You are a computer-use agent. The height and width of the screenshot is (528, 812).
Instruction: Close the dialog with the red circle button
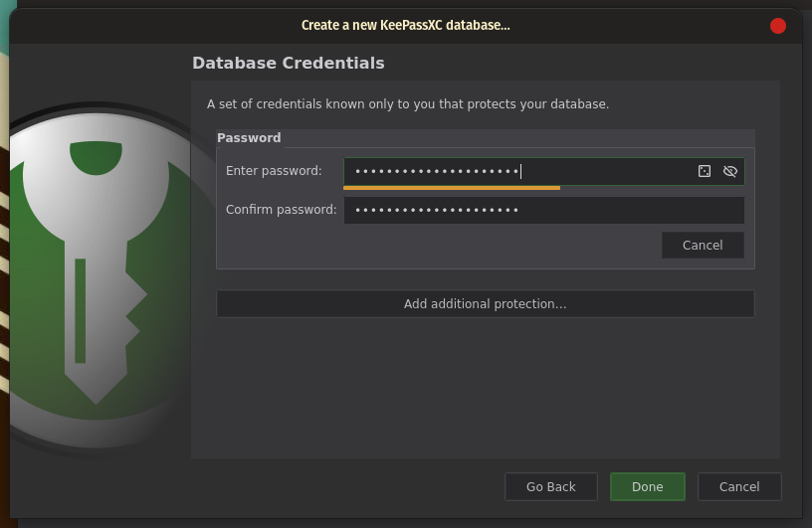[778, 26]
